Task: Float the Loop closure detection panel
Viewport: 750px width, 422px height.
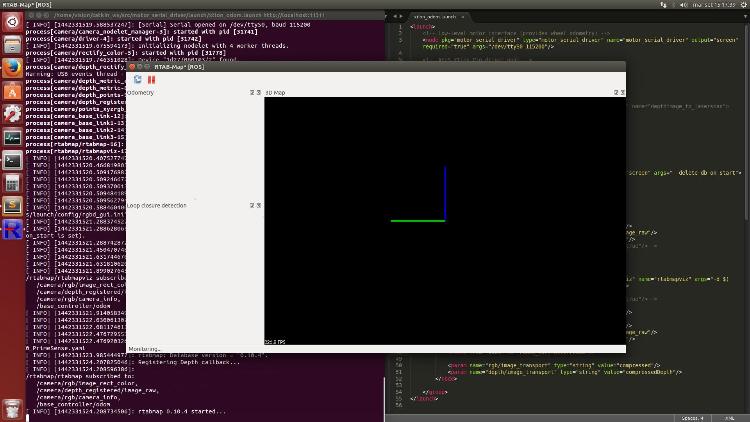Action: coord(252,205)
